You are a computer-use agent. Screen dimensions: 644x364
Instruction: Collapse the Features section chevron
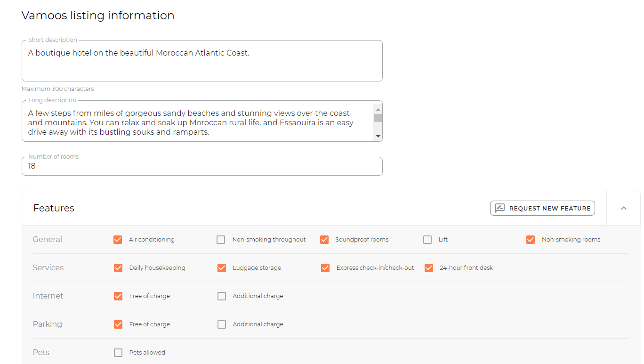(624, 208)
